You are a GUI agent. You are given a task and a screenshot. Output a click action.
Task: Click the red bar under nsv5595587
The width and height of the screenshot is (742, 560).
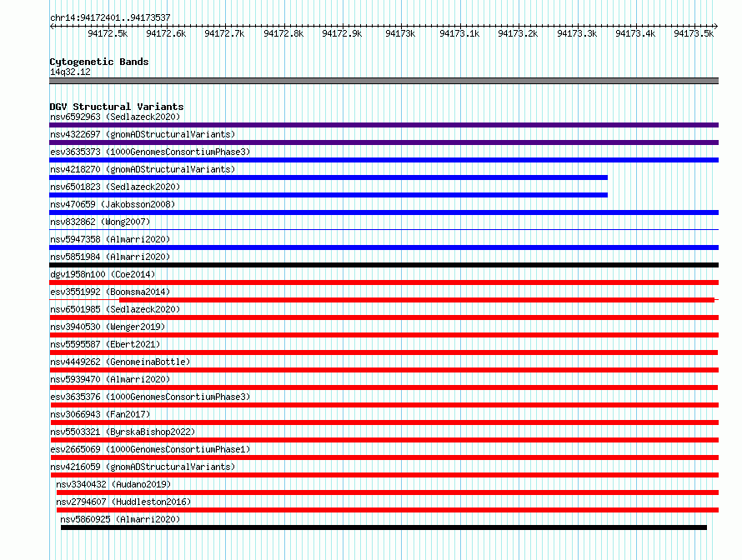point(384,352)
